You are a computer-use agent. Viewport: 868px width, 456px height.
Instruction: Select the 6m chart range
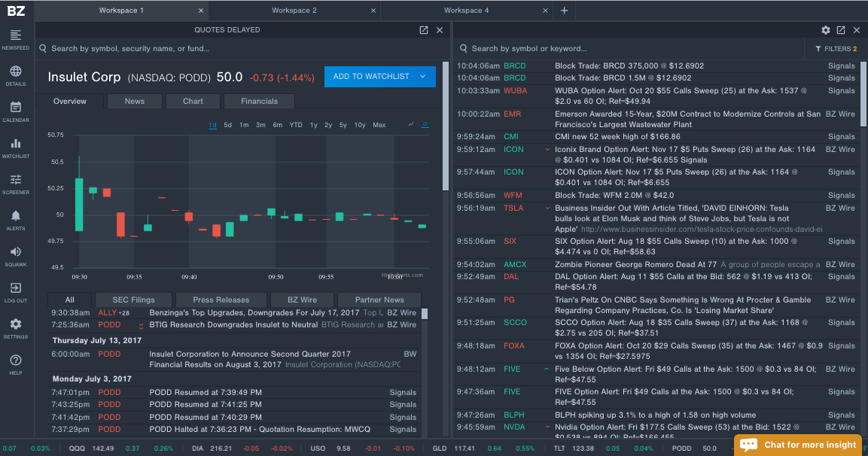pyautogui.click(x=277, y=125)
